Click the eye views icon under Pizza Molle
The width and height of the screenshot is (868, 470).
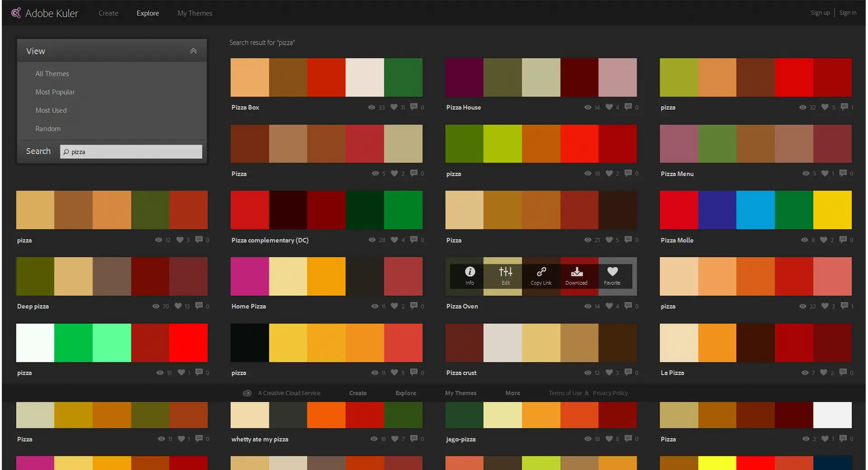[804, 240]
